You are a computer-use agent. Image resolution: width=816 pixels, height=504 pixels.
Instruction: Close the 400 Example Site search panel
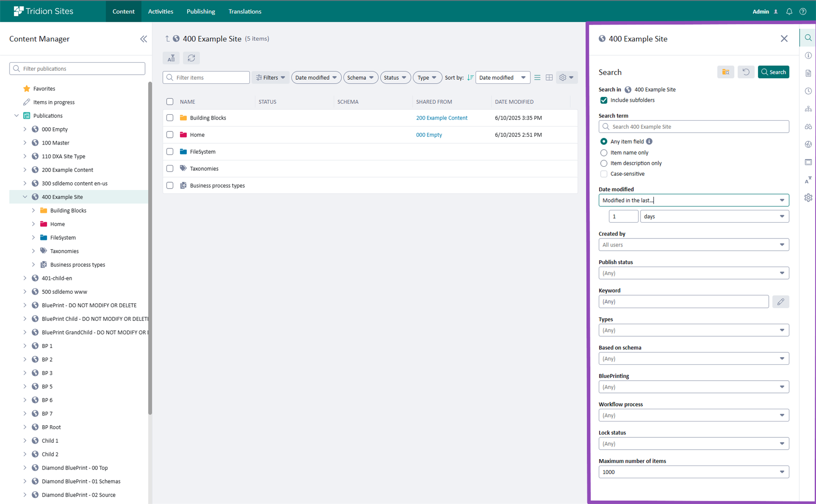tap(784, 39)
